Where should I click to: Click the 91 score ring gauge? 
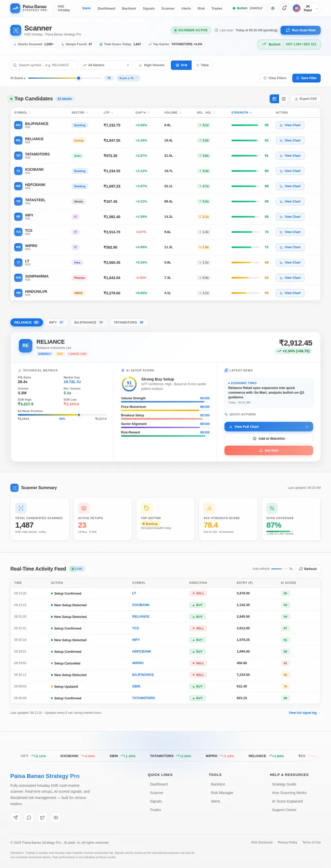(x=129, y=384)
